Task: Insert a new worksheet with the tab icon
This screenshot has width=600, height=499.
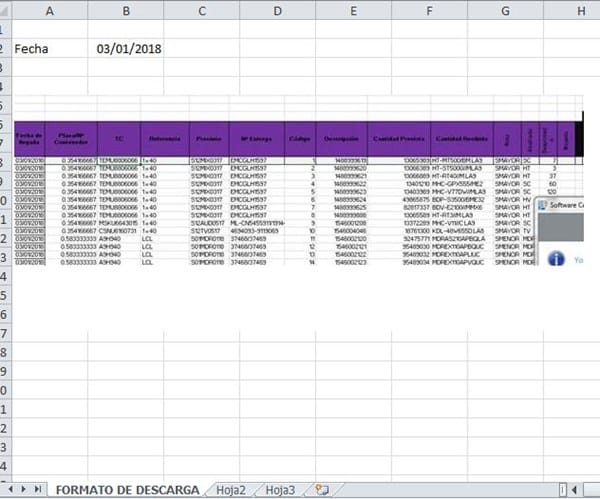Action: [x=321, y=489]
